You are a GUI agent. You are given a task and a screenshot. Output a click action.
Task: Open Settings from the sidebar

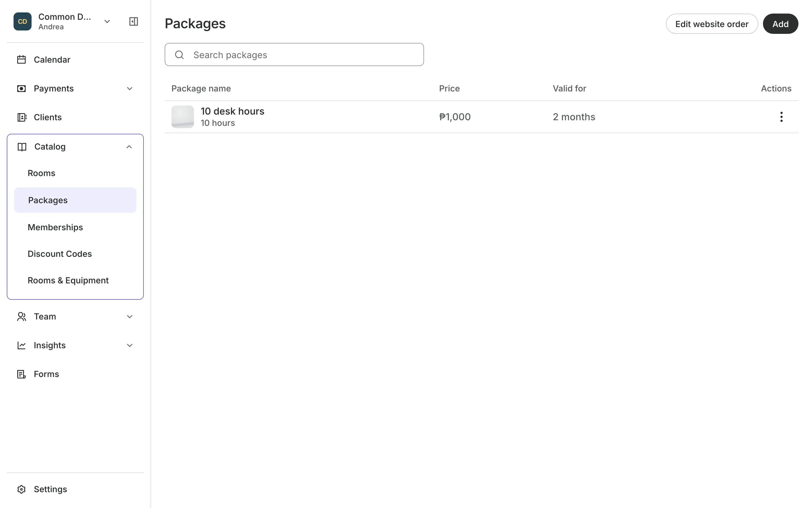coord(50,490)
